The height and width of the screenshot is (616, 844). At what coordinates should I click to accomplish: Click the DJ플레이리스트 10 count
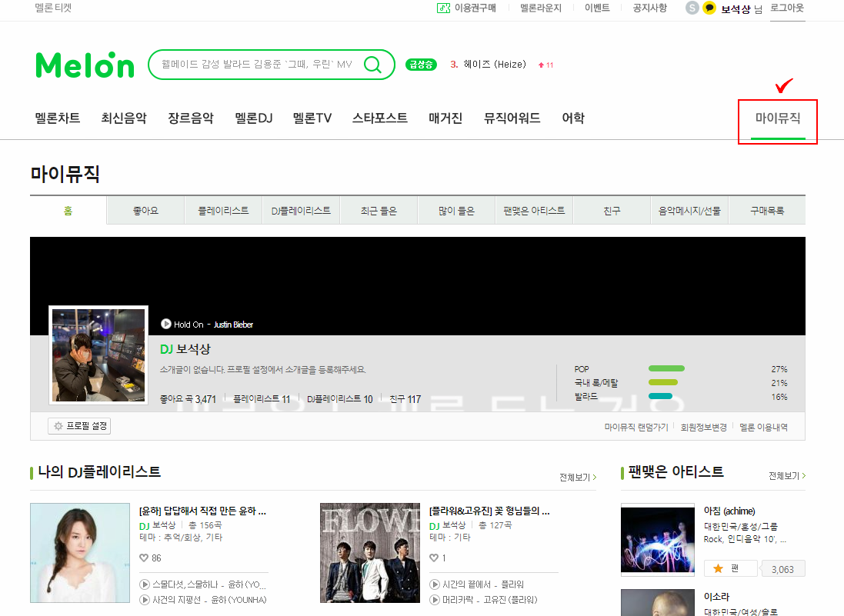point(339,399)
